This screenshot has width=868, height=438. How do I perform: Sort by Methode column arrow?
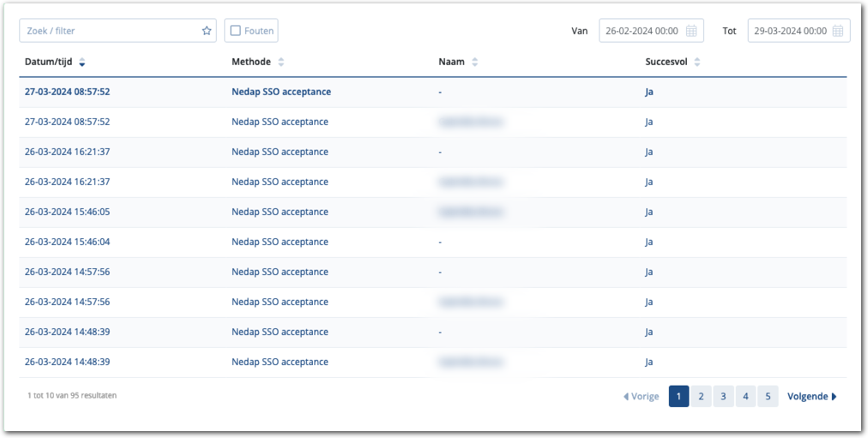pyautogui.click(x=281, y=63)
